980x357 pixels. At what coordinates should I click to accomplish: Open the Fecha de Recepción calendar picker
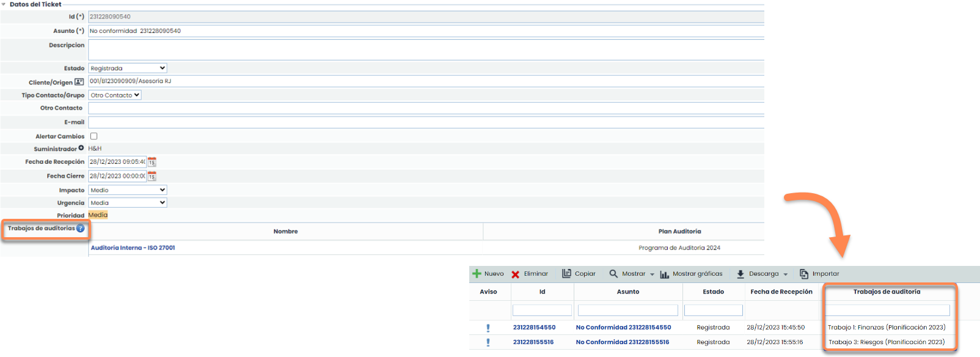152,162
